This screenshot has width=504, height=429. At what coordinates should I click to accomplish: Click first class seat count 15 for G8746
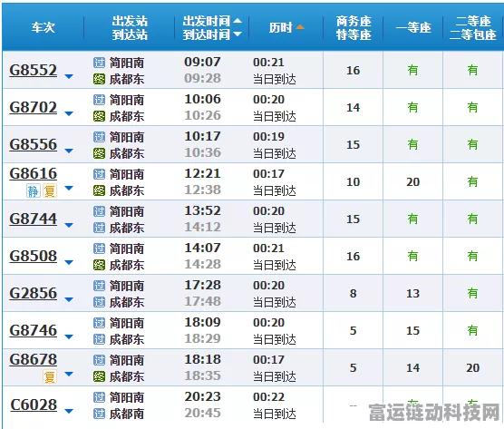[x=412, y=330]
